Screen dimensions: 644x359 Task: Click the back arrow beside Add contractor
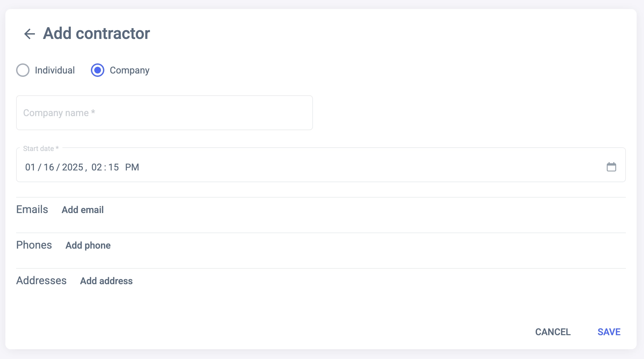(30, 34)
